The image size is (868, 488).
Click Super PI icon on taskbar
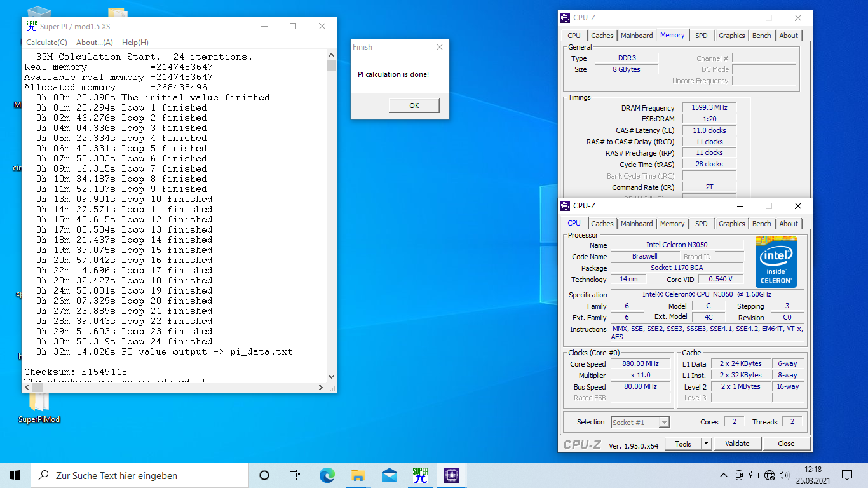tap(420, 475)
